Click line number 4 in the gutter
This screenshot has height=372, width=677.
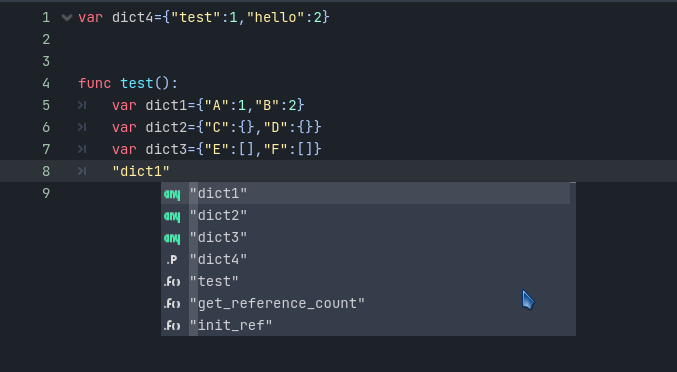46,83
